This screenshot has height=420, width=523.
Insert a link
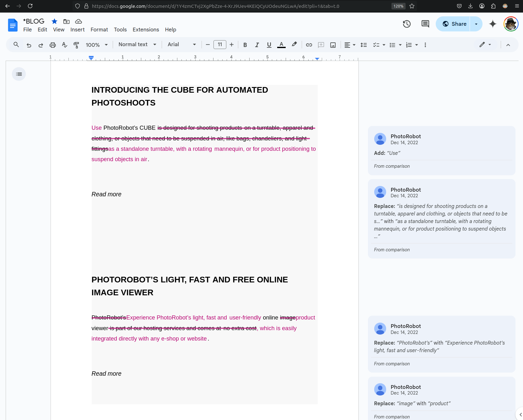click(x=309, y=45)
